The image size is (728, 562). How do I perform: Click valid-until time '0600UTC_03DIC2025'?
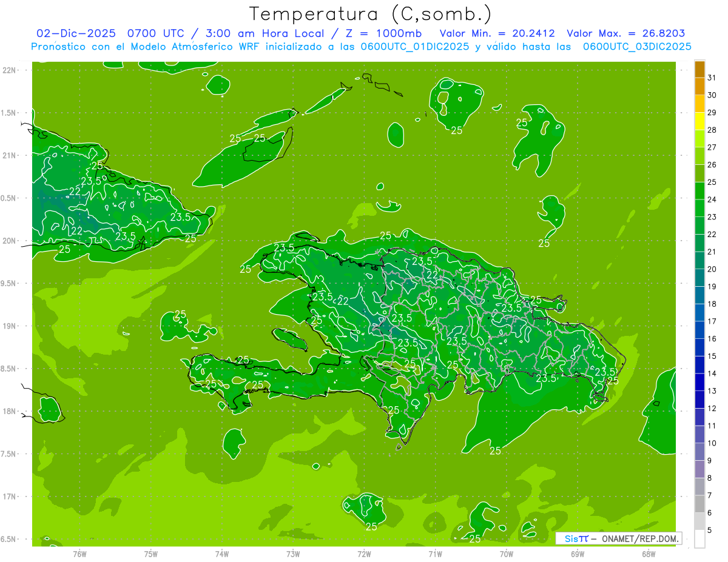(x=637, y=47)
